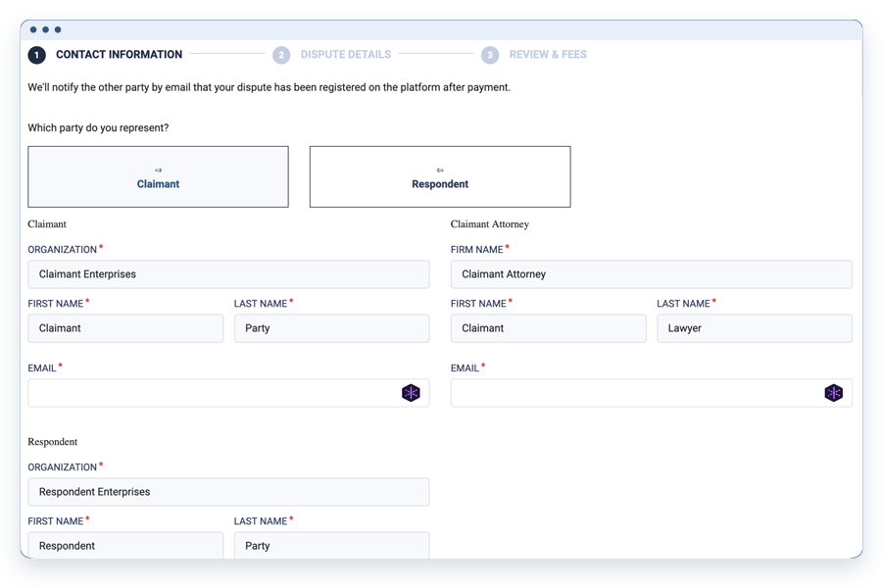
Task: Click the Respondent Last Name field
Action: pos(331,545)
